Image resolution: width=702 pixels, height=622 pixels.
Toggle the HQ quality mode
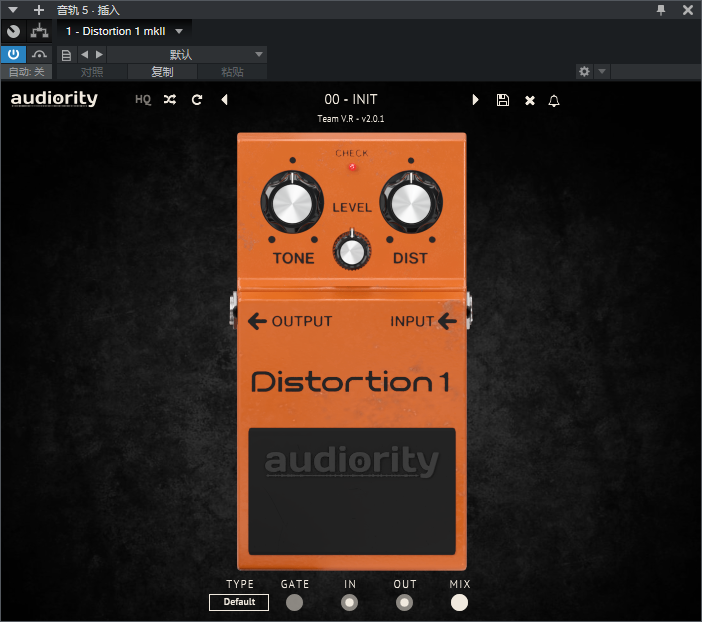[x=143, y=99]
